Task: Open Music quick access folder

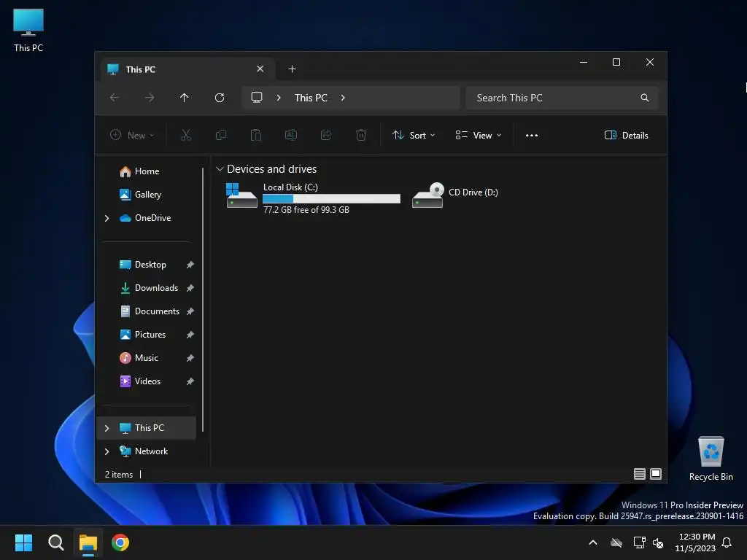Action: click(146, 358)
